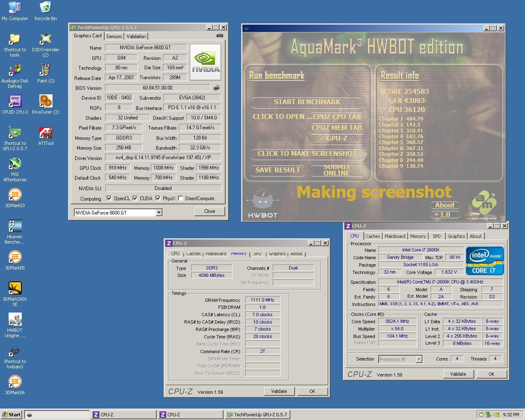Launch 3DMark05 desktop icon

15,260
